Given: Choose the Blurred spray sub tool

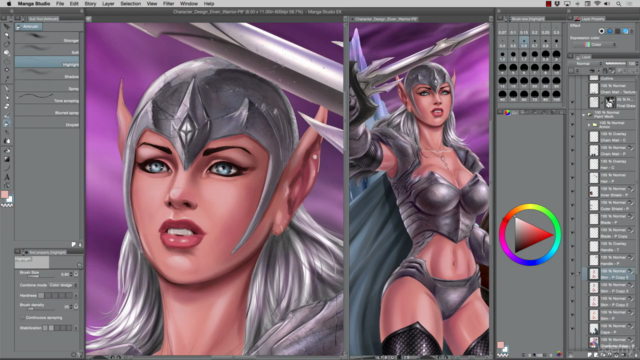Looking at the screenshot, I should [x=47, y=110].
